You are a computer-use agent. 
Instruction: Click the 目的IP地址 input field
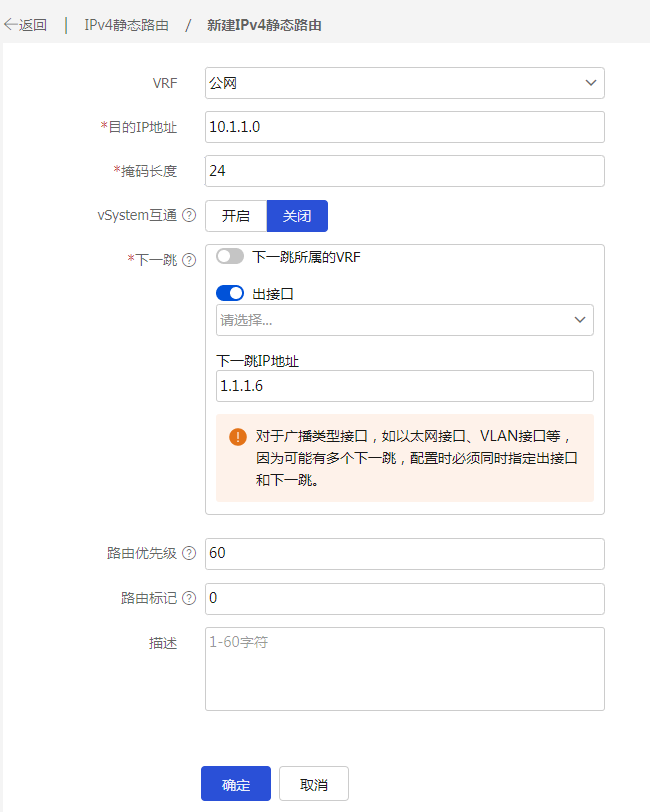[x=404, y=127]
